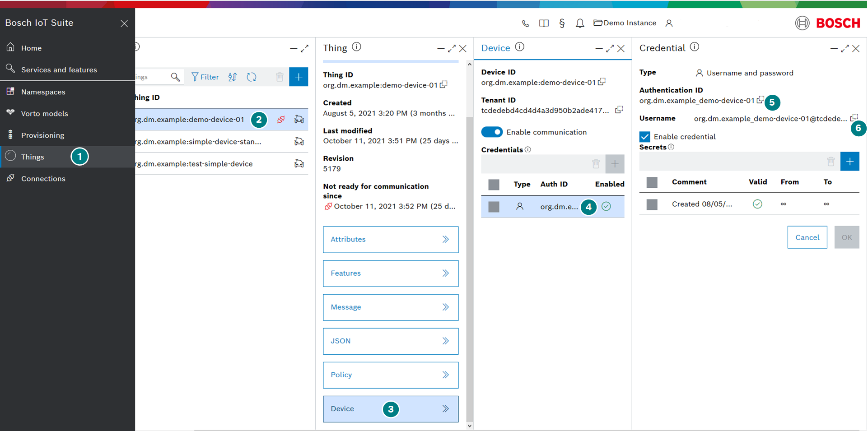
Task: Click the delete credentials trash icon
Action: click(596, 164)
